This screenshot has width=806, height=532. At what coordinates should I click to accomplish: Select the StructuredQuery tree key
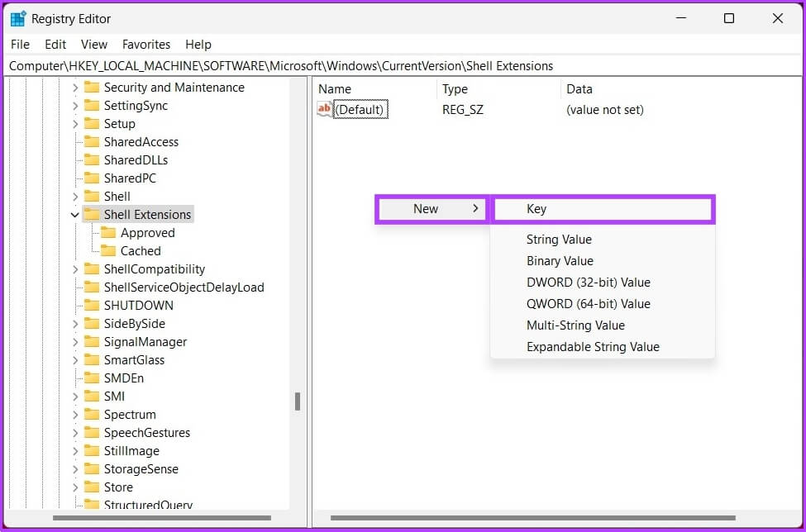click(148, 504)
